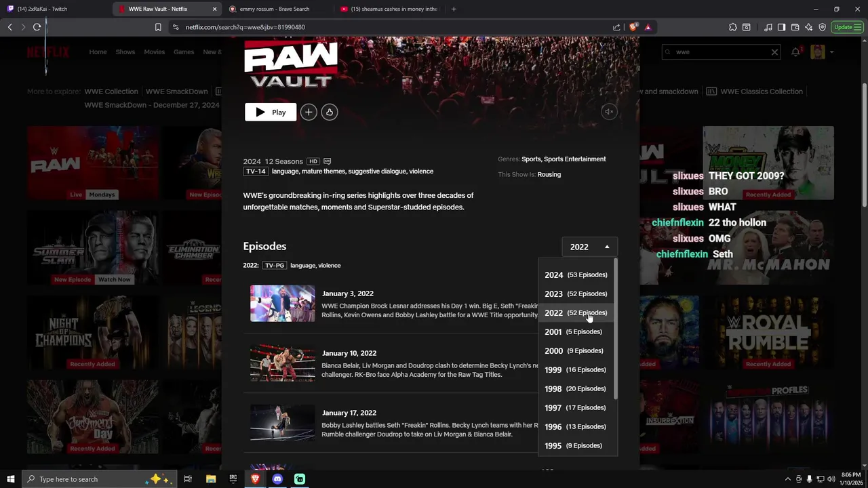Screen dimensions: 868x488
Task: Select 2024 season with 53 episodes
Action: [x=576, y=274]
